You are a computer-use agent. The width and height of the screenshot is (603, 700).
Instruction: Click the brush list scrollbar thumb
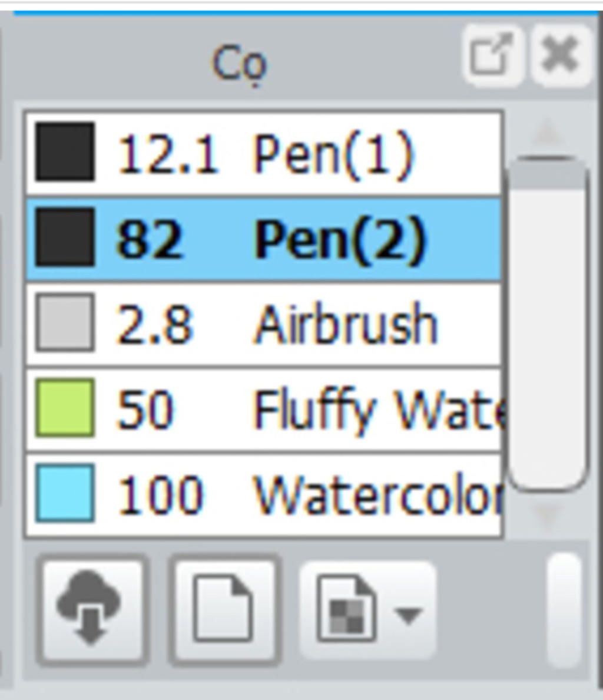(x=548, y=323)
